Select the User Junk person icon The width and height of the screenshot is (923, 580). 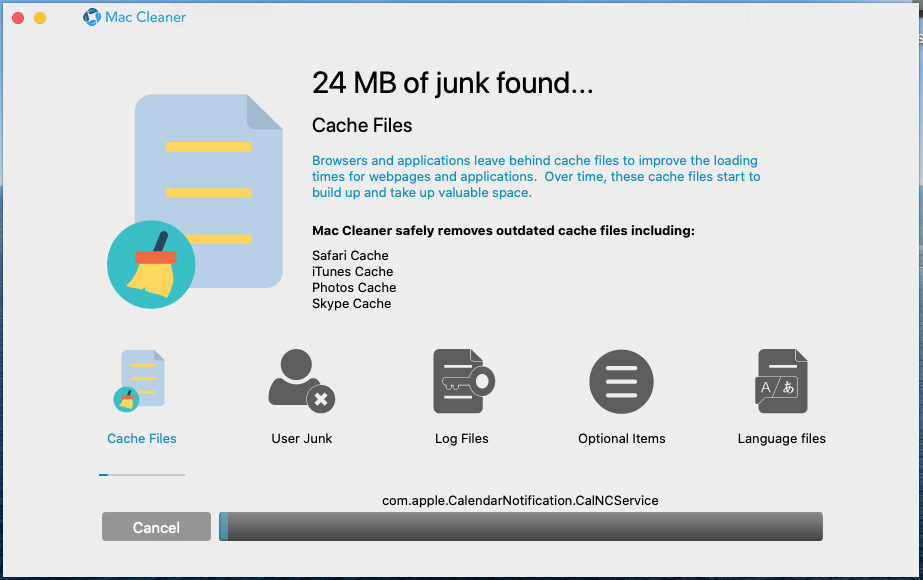(x=301, y=381)
